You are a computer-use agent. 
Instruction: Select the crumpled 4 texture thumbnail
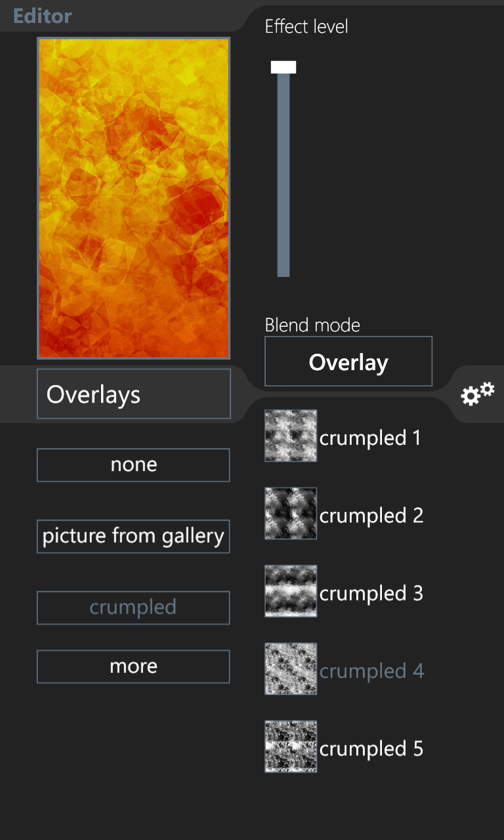(x=291, y=669)
